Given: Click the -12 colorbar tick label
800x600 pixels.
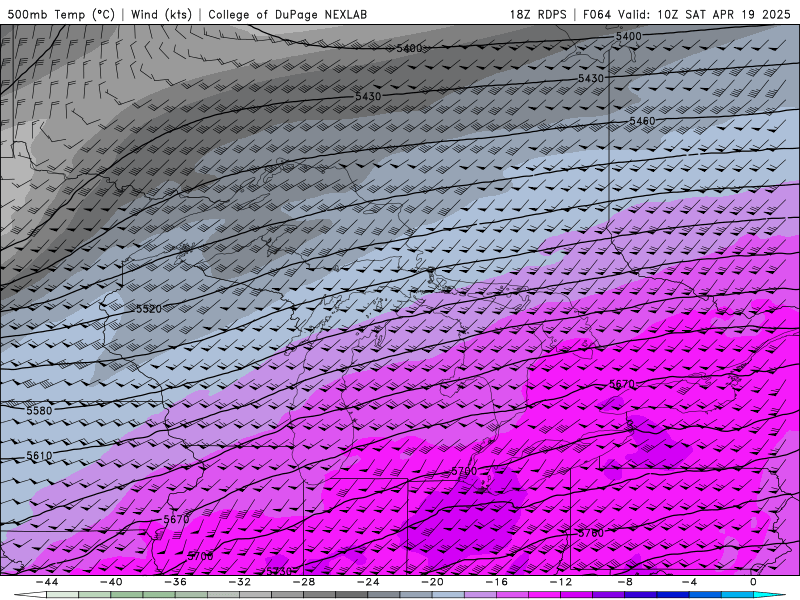Looking at the screenshot, I should [561, 582].
